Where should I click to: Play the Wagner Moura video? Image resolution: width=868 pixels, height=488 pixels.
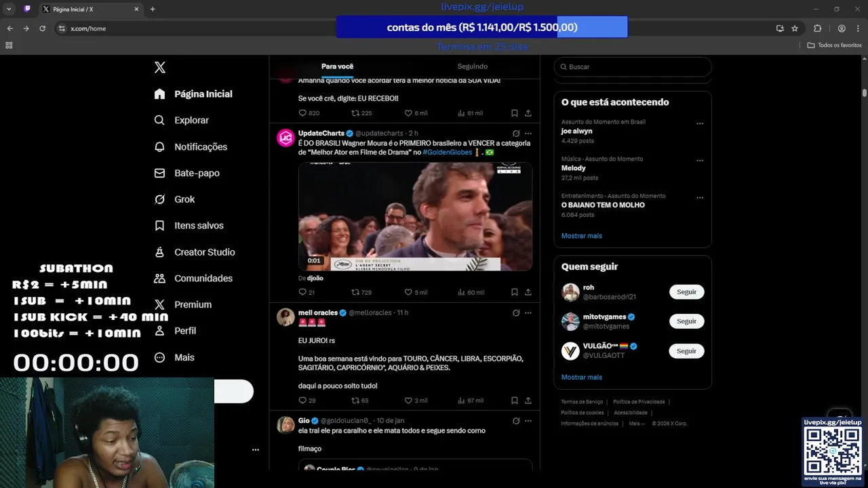tap(415, 217)
